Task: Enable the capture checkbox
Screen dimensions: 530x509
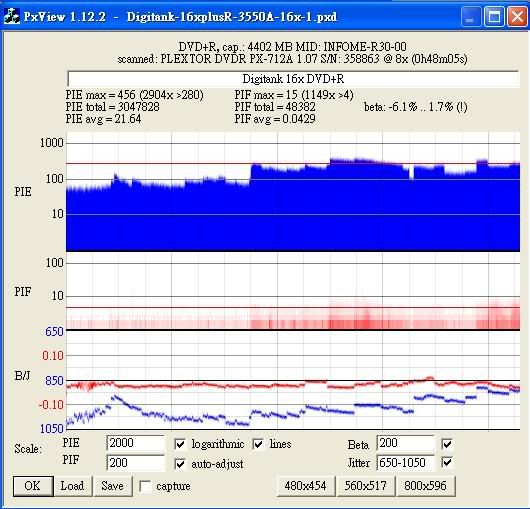Action: pyautogui.click(x=145, y=486)
